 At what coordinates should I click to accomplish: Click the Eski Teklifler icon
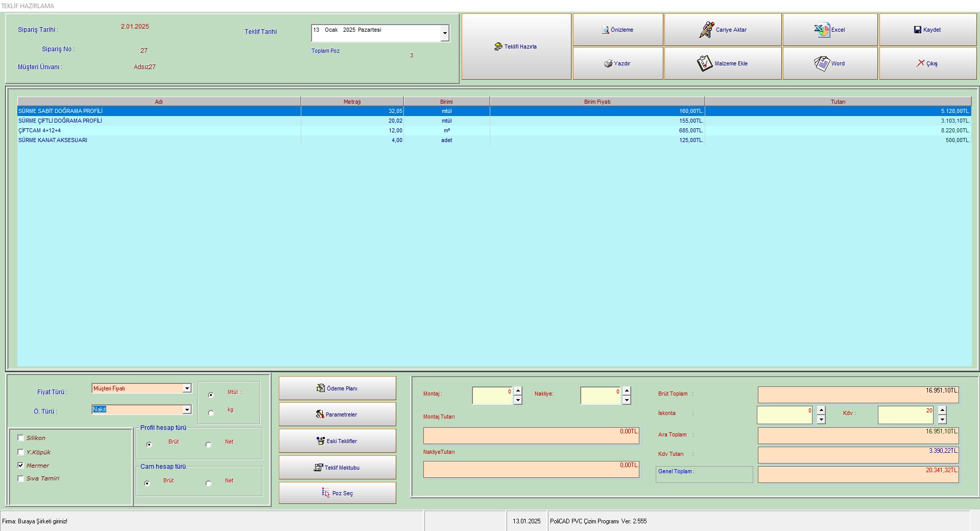tap(321, 441)
